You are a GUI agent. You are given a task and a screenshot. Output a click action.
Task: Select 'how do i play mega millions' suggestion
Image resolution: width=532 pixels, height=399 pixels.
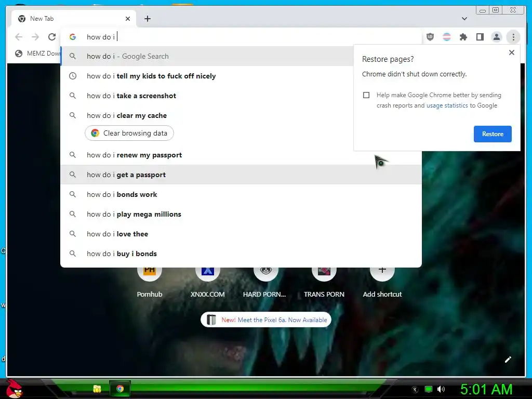coord(241,214)
